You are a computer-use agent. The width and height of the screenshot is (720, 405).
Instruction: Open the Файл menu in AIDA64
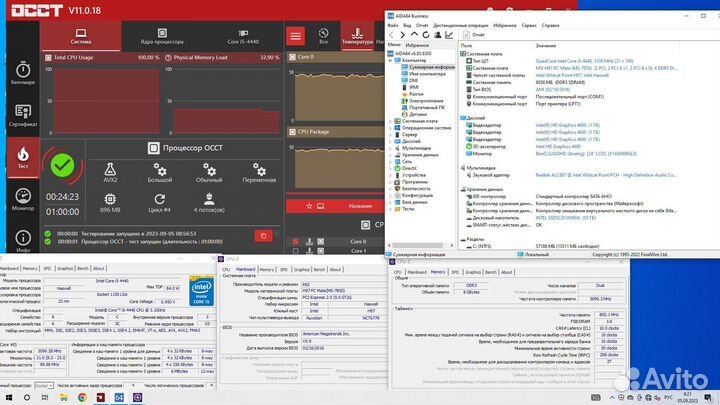click(x=393, y=26)
